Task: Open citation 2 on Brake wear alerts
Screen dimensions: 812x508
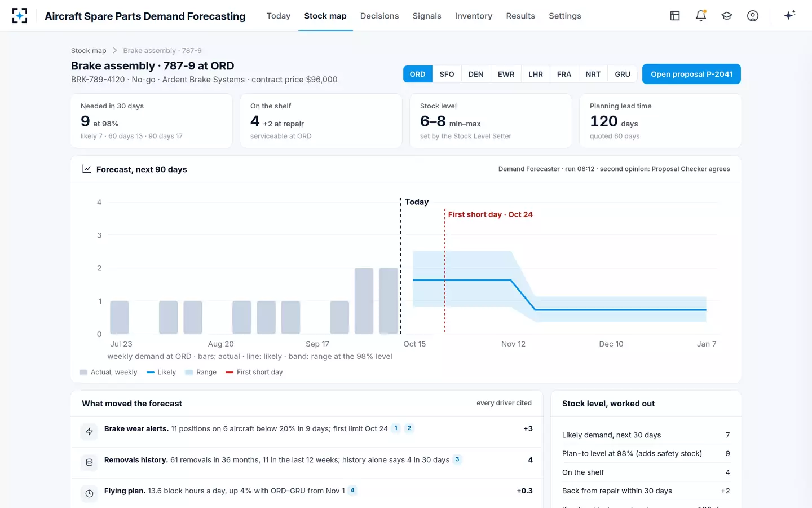Action: tap(409, 428)
